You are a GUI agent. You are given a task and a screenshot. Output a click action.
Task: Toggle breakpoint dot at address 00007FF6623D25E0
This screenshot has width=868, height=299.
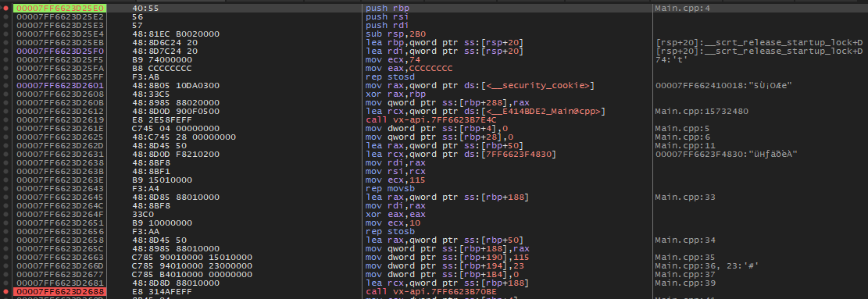5,9
